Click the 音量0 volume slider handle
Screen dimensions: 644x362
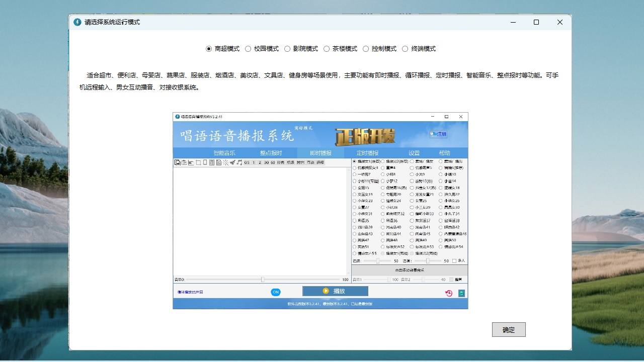[263, 280]
